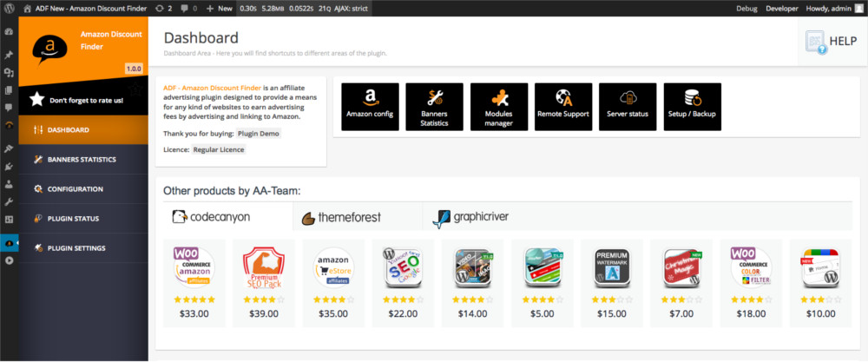868x362 pixels.
Task: Open Remote Support shortcut tile
Action: (563, 107)
